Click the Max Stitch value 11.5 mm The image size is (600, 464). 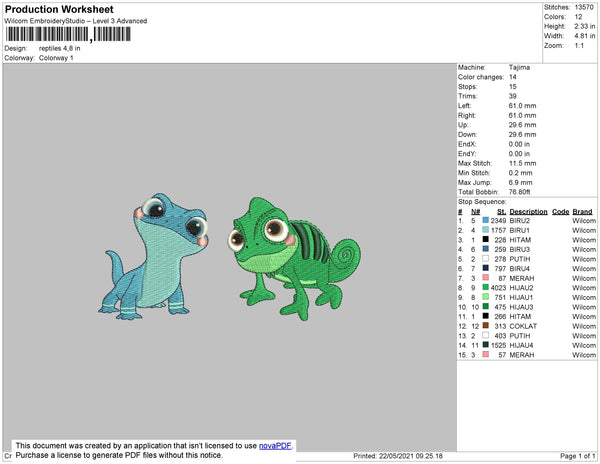coord(522,163)
